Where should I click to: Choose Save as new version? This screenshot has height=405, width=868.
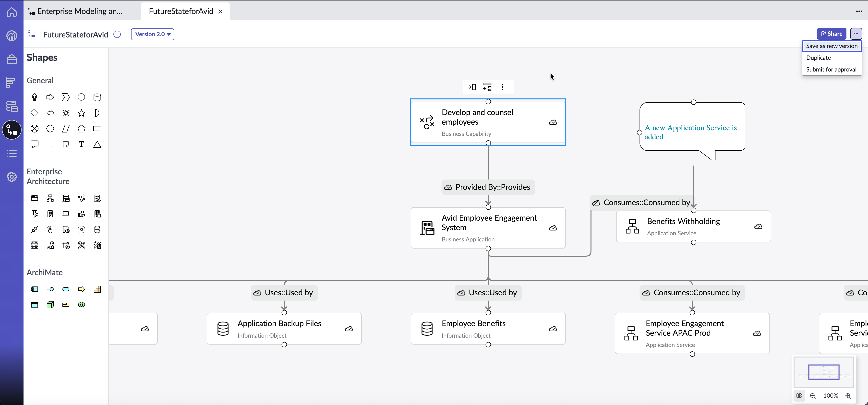click(x=832, y=46)
